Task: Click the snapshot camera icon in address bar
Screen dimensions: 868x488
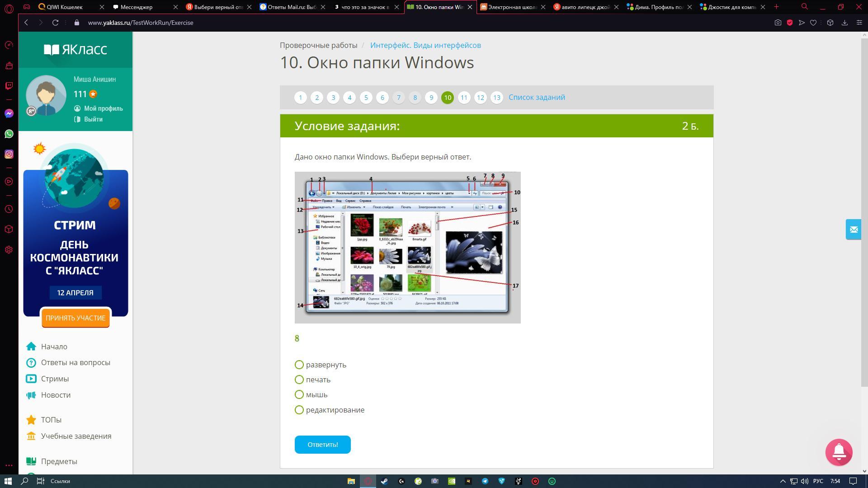Action: tap(778, 23)
